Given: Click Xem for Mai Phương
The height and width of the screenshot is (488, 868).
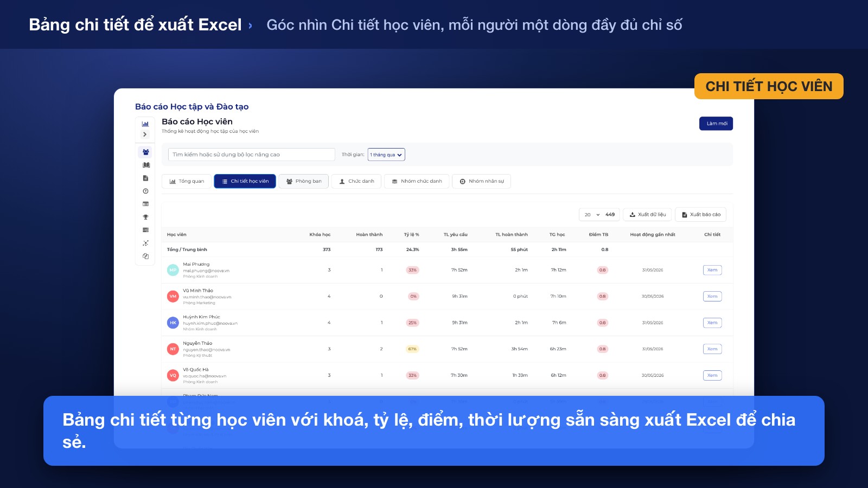Looking at the screenshot, I should 712,270.
